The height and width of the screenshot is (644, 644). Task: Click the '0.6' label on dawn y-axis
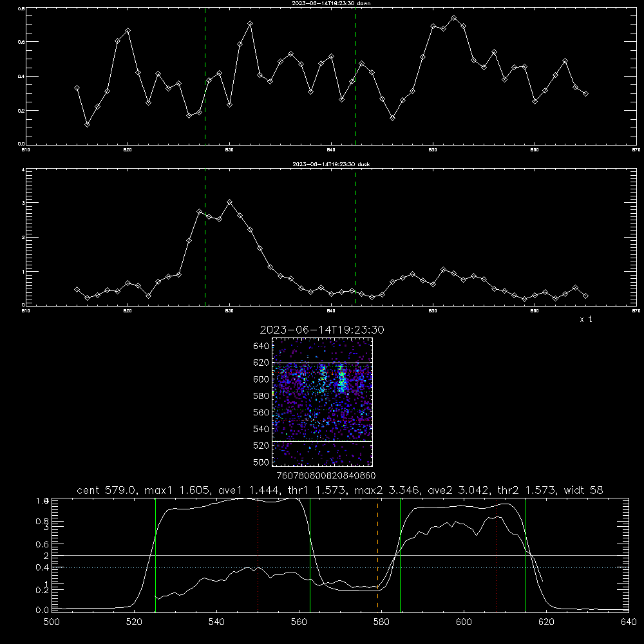point(21,42)
